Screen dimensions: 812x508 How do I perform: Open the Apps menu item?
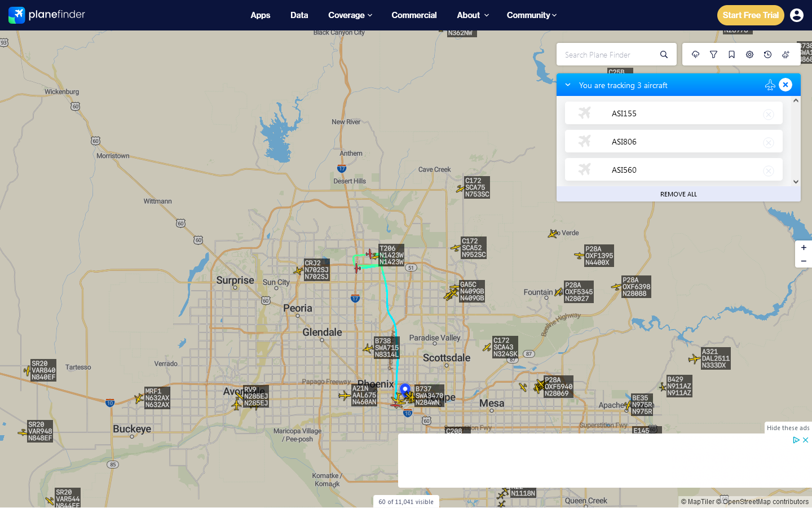[x=261, y=15]
